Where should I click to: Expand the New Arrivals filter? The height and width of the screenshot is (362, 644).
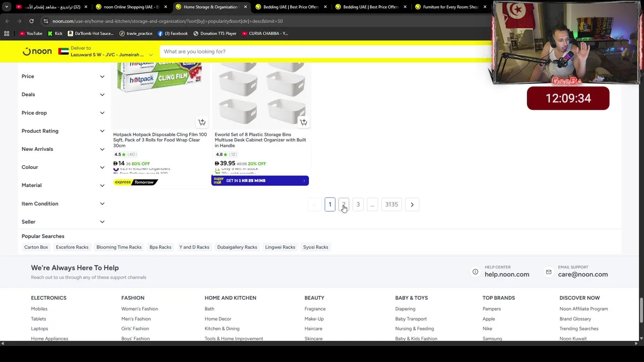[63, 149]
